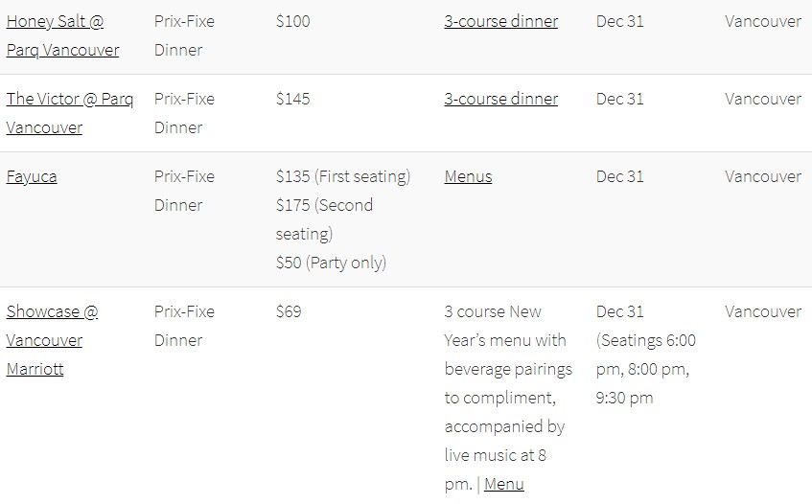Click Prix-Fixe Dinner in Fayuca row
812x504 pixels.
[x=184, y=191]
